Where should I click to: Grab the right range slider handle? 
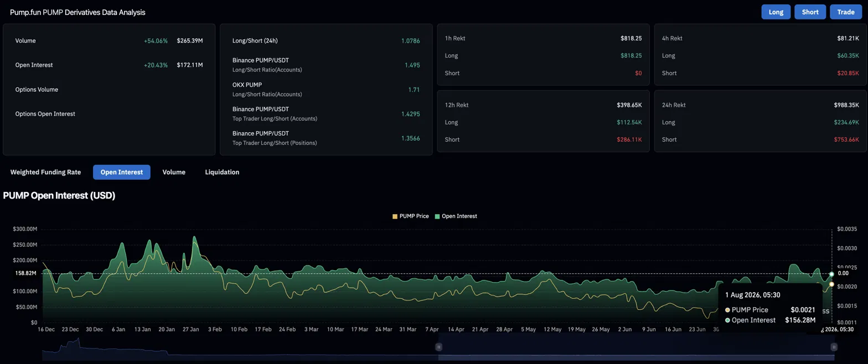834,347
